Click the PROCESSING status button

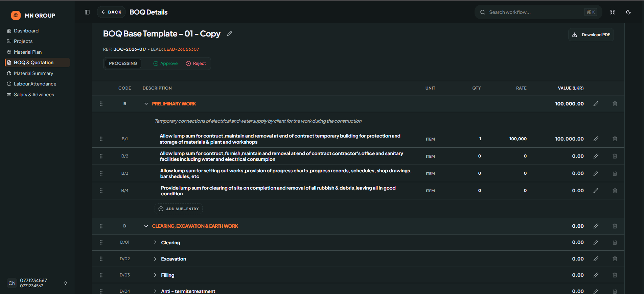(x=123, y=64)
